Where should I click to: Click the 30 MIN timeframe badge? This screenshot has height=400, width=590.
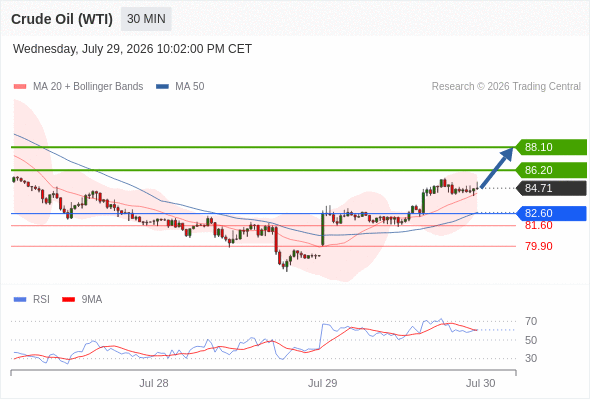[146, 19]
